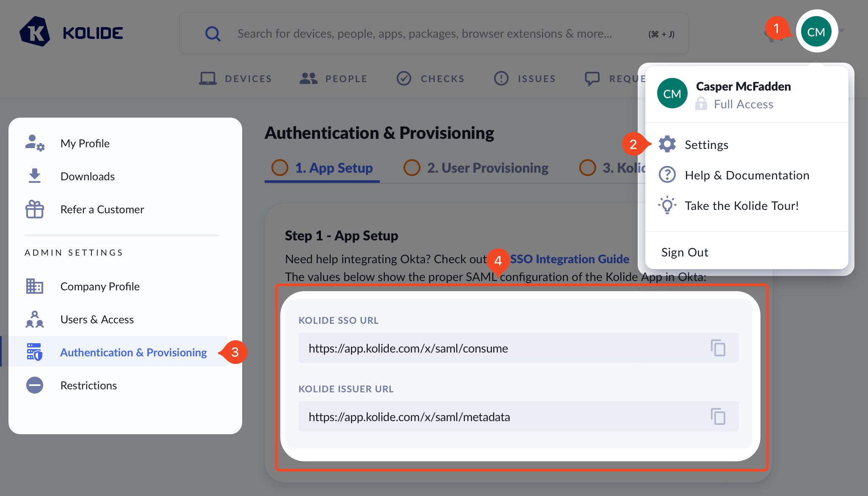This screenshot has width=868, height=496.
Task: Click the Restrictions minus-circle icon
Action: click(x=35, y=385)
